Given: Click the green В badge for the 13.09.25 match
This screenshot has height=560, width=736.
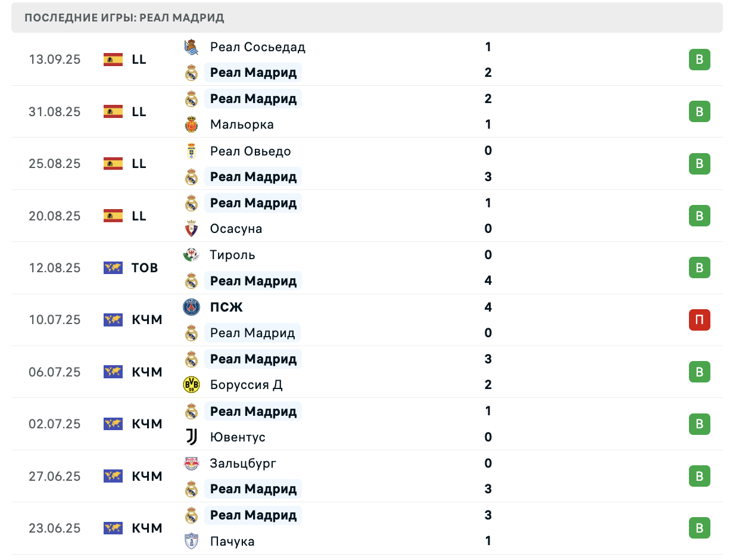Looking at the screenshot, I should point(700,60).
